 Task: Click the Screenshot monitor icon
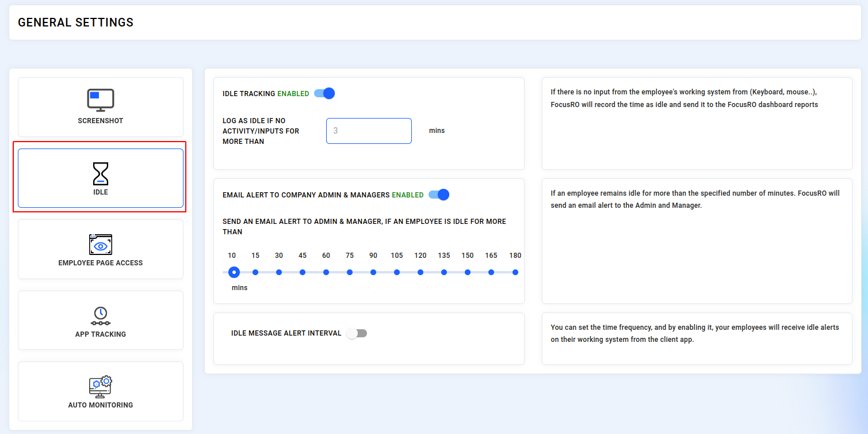pyautogui.click(x=101, y=100)
